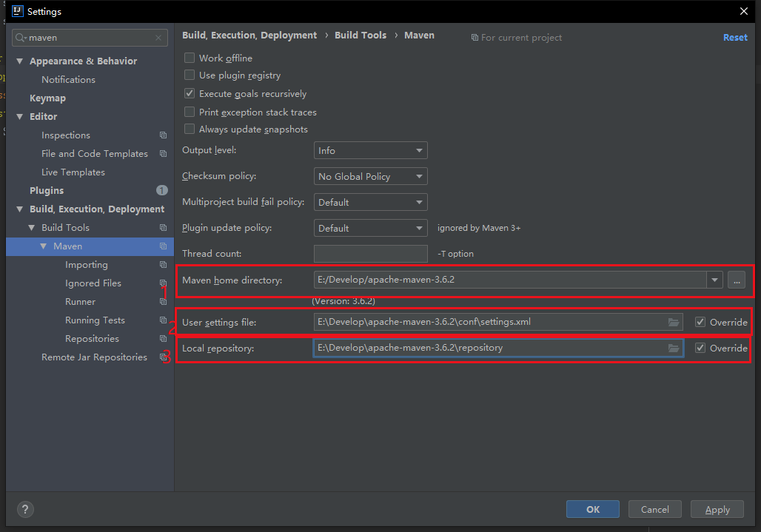Uncheck Execute goals recursively
Screen dimensions: 761x532
tap(190, 93)
